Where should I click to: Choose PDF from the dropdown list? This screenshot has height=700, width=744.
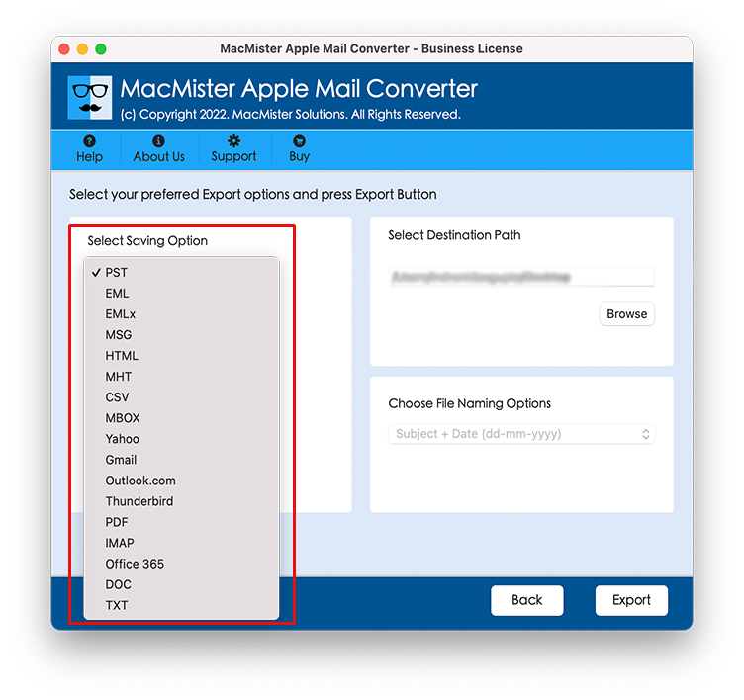click(181, 522)
